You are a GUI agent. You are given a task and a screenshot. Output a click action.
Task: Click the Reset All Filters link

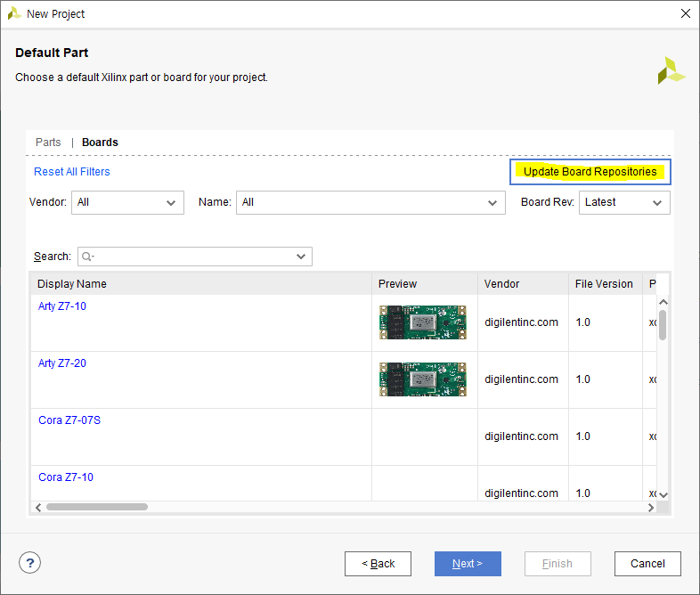(72, 172)
